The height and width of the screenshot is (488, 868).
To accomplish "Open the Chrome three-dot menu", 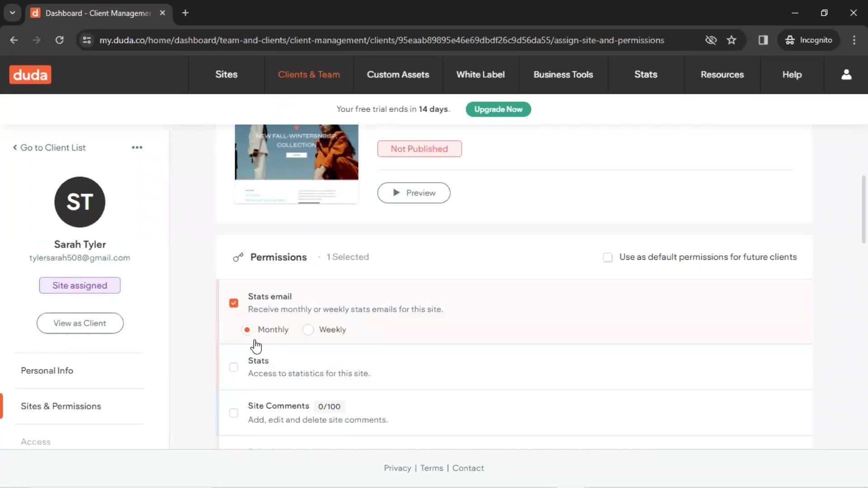I will pos(854,40).
